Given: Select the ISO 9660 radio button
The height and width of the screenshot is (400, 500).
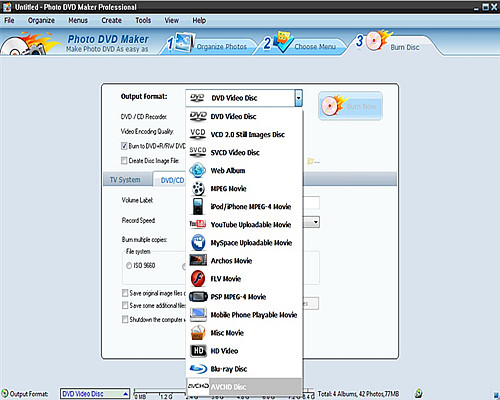Looking at the screenshot, I should click(129, 266).
